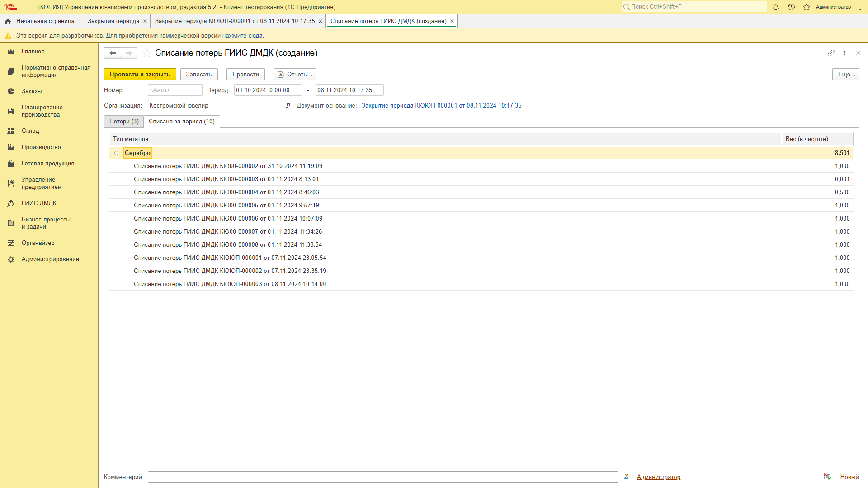Open the Администратор link at the bottom
This screenshot has height=488, width=868.
(x=658, y=477)
